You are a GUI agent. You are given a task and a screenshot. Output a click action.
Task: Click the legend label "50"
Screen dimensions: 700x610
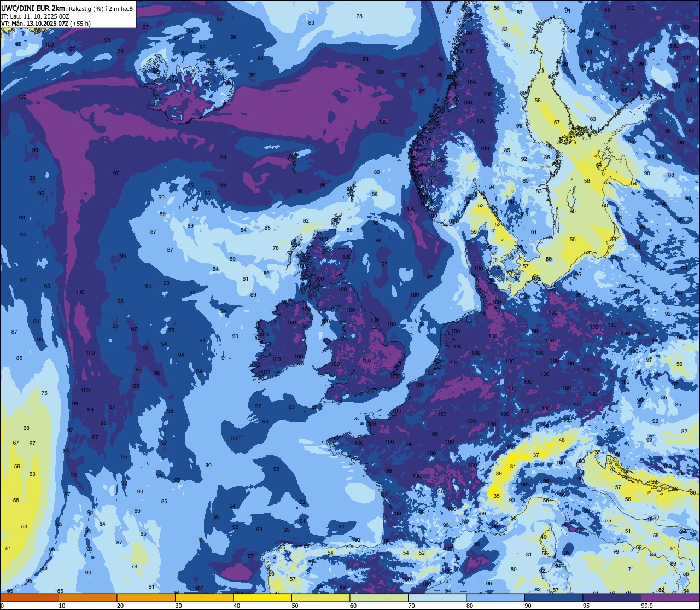pyautogui.click(x=295, y=606)
